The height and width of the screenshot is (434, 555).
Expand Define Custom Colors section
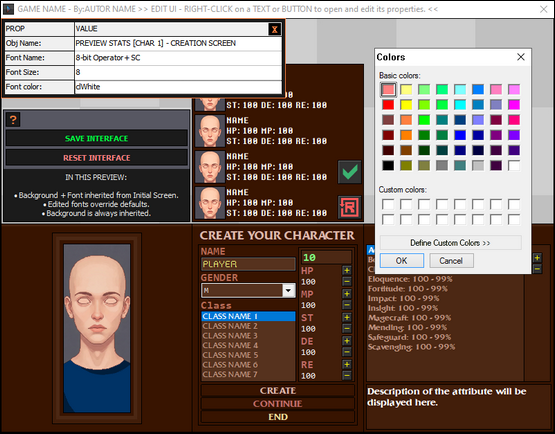tap(450, 243)
